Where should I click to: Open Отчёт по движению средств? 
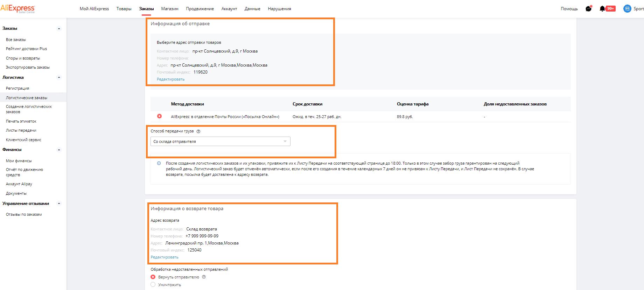(24, 172)
